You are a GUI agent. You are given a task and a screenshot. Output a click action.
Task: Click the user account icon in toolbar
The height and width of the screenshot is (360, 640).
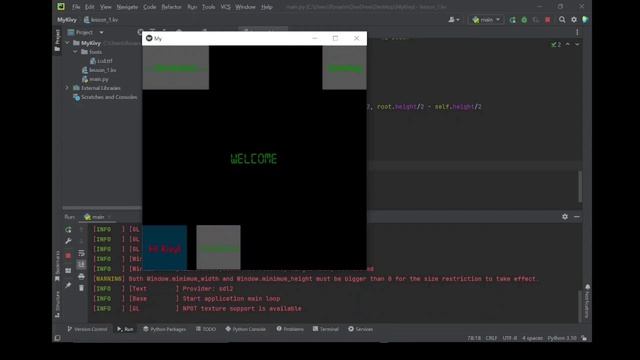[451, 20]
